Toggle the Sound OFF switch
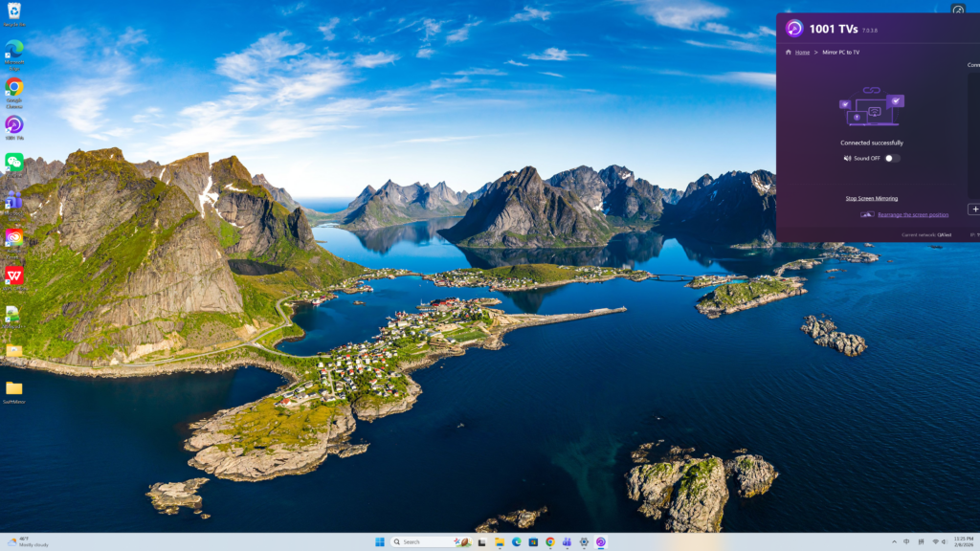The image size is (980, 551). coord(892,158)
